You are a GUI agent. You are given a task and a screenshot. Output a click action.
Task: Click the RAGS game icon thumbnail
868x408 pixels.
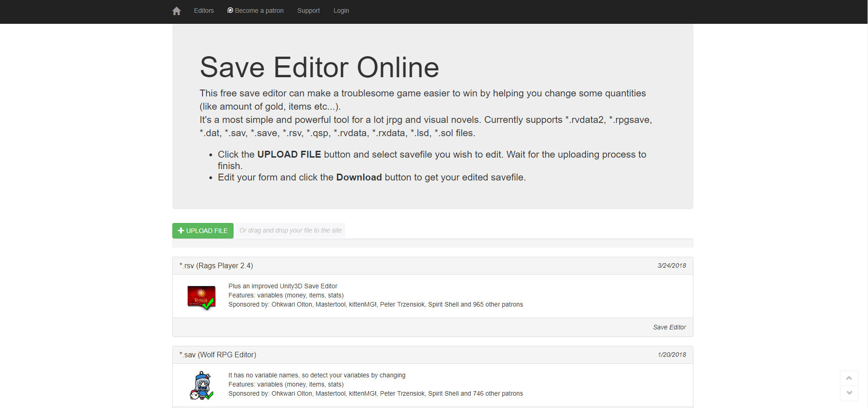click(202, 297)
